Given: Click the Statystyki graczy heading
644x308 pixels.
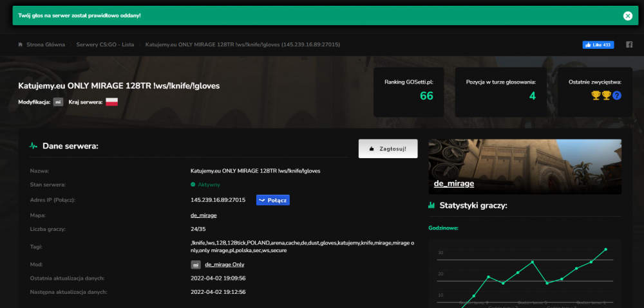Looking at the screenshot, I should point(473,205).
